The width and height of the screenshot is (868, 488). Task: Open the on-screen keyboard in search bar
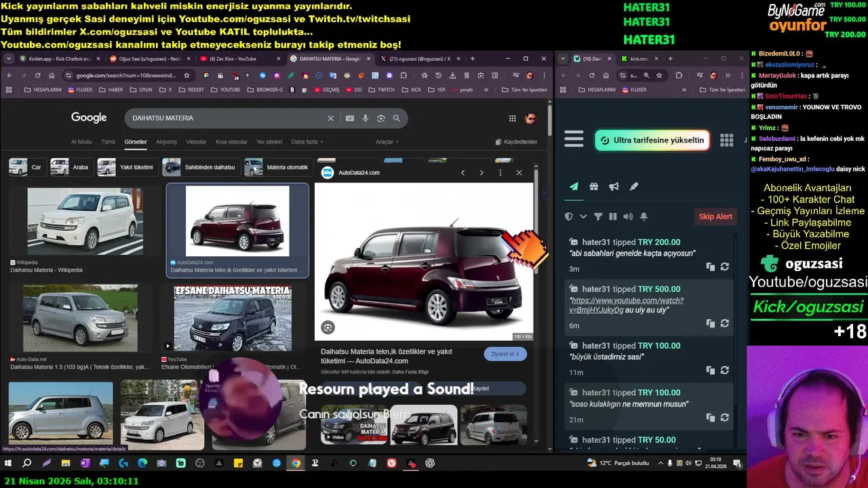coord(349,118)
